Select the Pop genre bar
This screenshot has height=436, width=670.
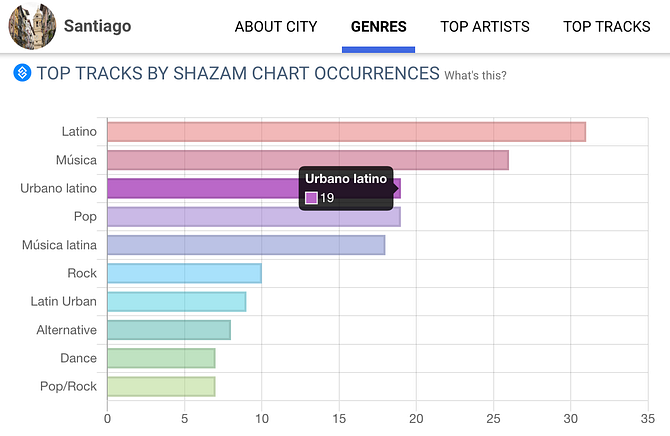click(x=253, y=217)
